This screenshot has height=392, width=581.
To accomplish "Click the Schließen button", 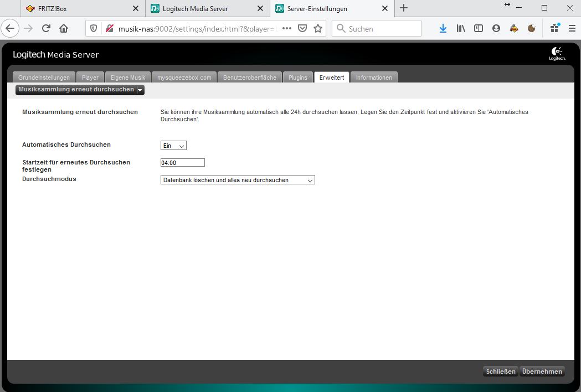I will tap(501, 372).
